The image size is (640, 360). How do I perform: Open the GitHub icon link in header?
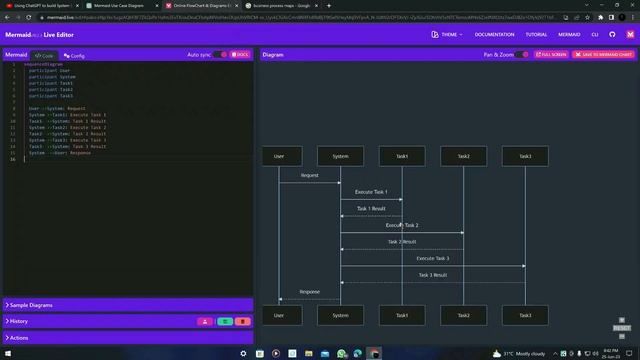click(612, 35)
